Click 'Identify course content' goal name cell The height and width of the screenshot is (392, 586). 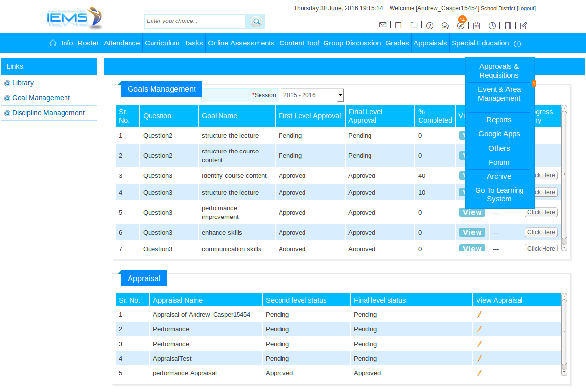(x=234, y=175)
